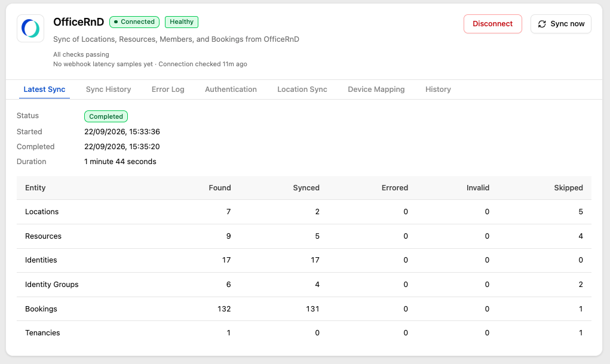Screen dimensions: 610x364
Task: Click Bookings Synced value 131
Action: 312,309
